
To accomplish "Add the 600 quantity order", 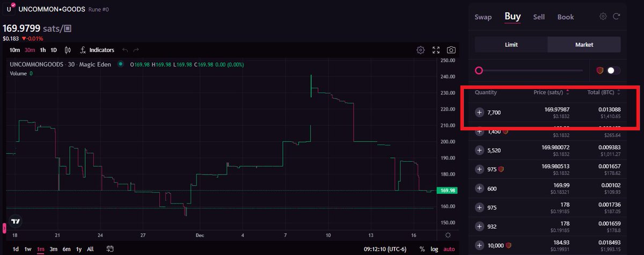I will pos(479,188).
